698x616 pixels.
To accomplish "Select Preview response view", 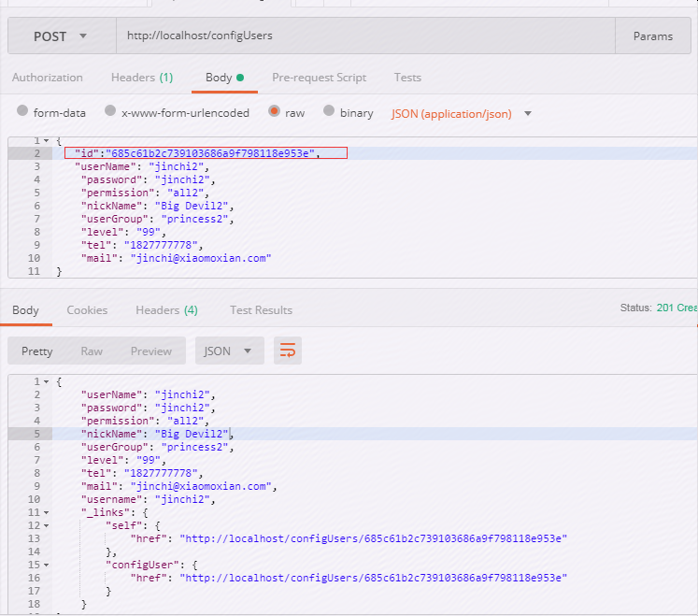I will coord(151,351).
